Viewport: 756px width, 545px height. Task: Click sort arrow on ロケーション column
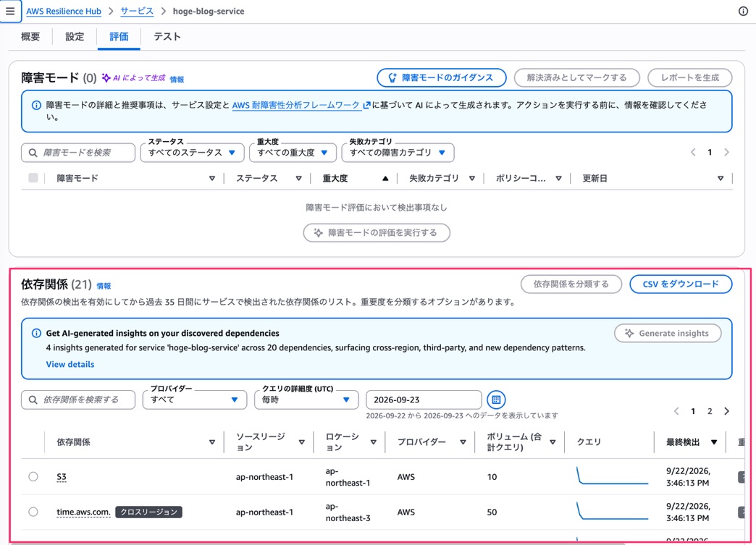(x=374, y=442)
